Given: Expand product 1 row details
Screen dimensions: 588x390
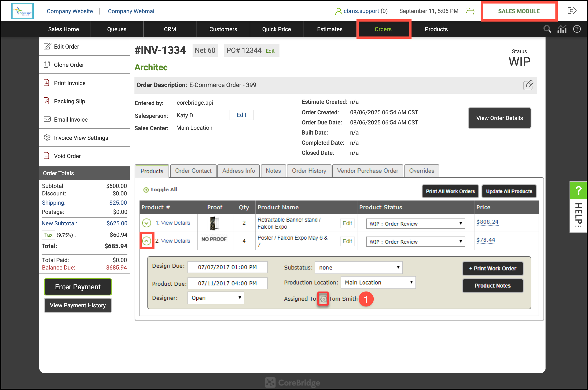Looking at the screenshot, I should point(147,223).
